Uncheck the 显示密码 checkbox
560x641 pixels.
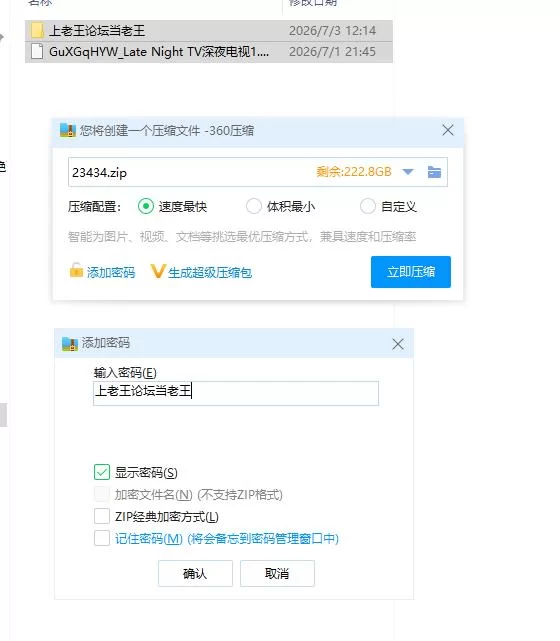point(102,472)
